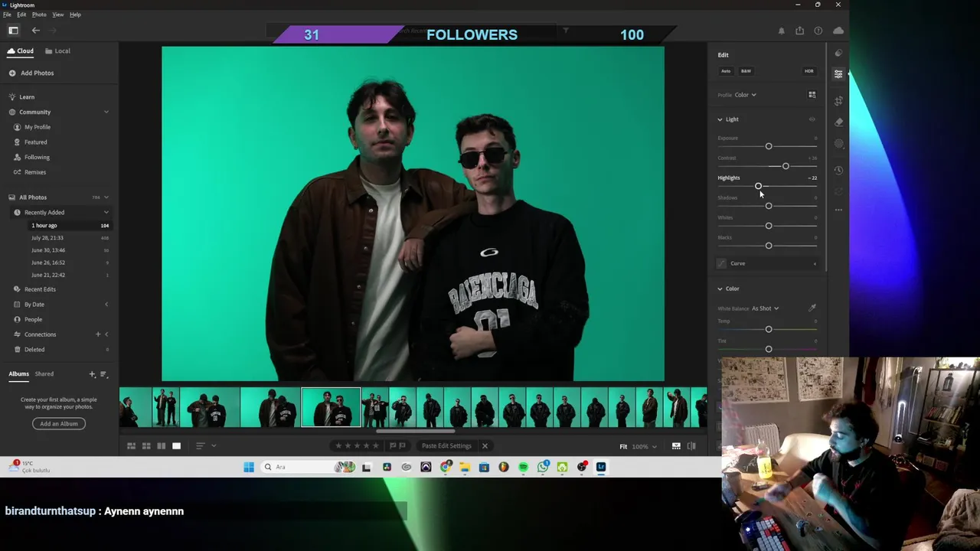
Task: Open the View menu
Action: (57, 15)
